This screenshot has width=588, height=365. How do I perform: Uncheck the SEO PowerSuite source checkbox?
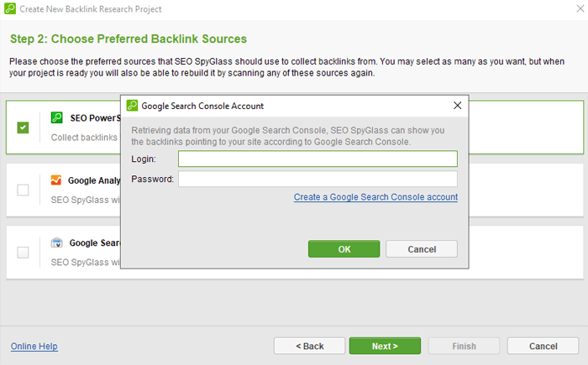click(x=23, y=128)
